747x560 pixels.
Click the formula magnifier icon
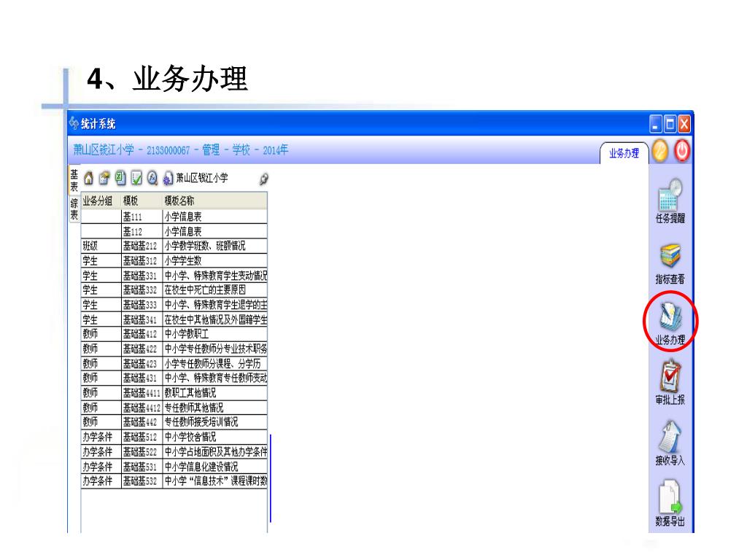(152, 179)
